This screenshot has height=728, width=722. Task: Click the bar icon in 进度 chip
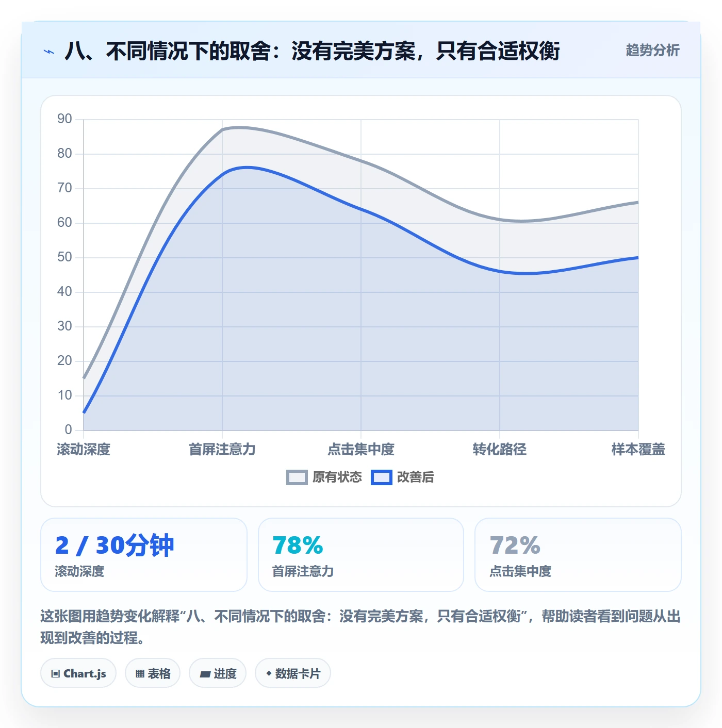(x=205, y=674)
